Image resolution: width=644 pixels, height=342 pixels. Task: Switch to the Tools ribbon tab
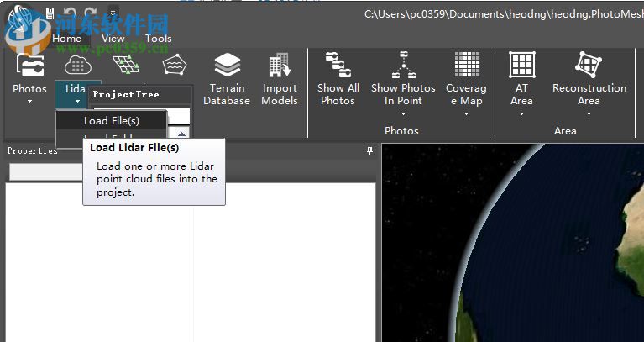(158, 39)
